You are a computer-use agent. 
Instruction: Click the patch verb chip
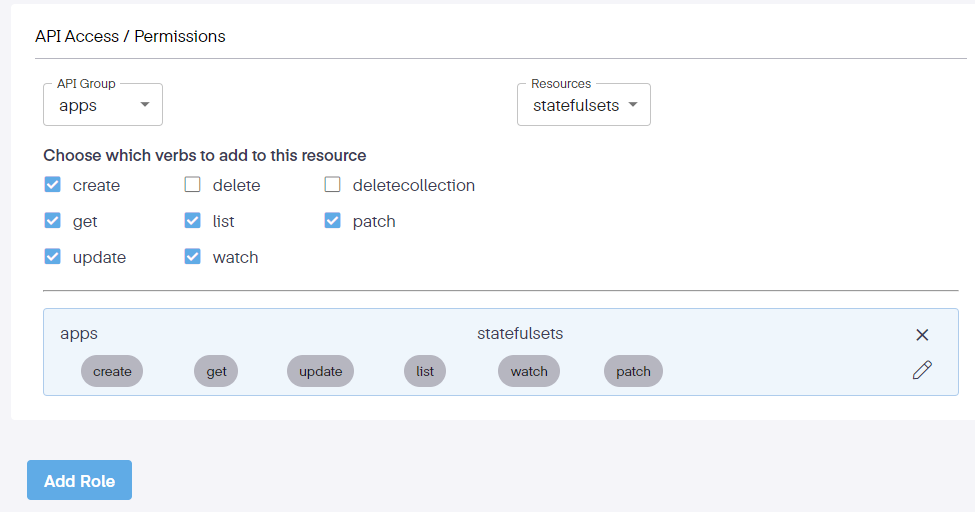coord(633,371)
